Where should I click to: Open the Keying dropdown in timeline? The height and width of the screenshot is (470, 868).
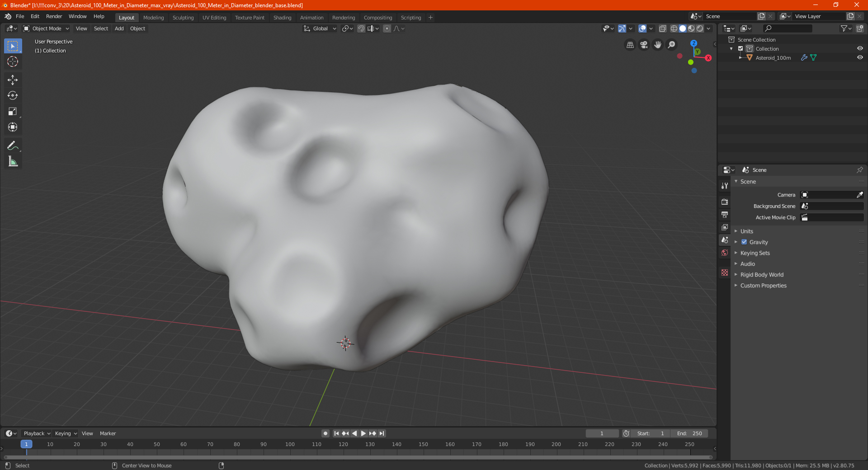66,433
